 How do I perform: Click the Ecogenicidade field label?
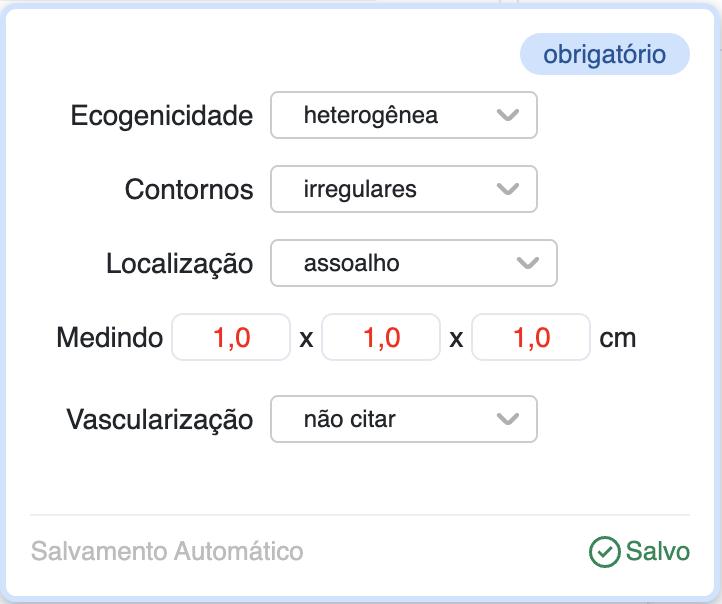161,116
